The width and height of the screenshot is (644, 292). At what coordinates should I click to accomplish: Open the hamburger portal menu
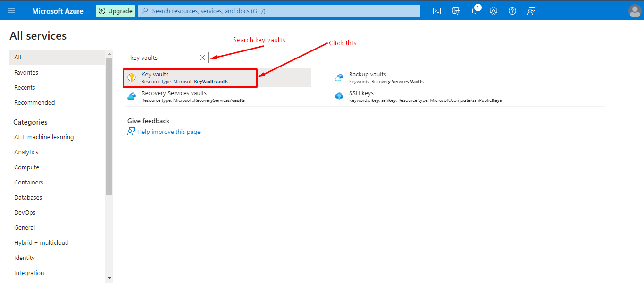(11, 11)
